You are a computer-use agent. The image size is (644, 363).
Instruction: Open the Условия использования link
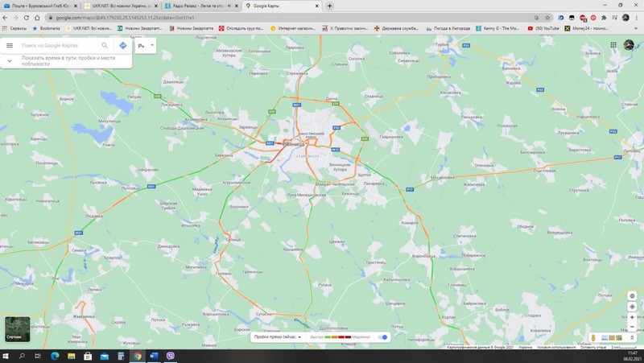coord(556,348)
